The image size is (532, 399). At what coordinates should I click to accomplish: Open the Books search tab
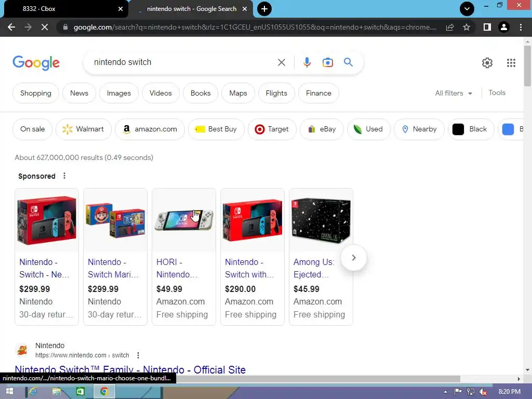[201, 93]
